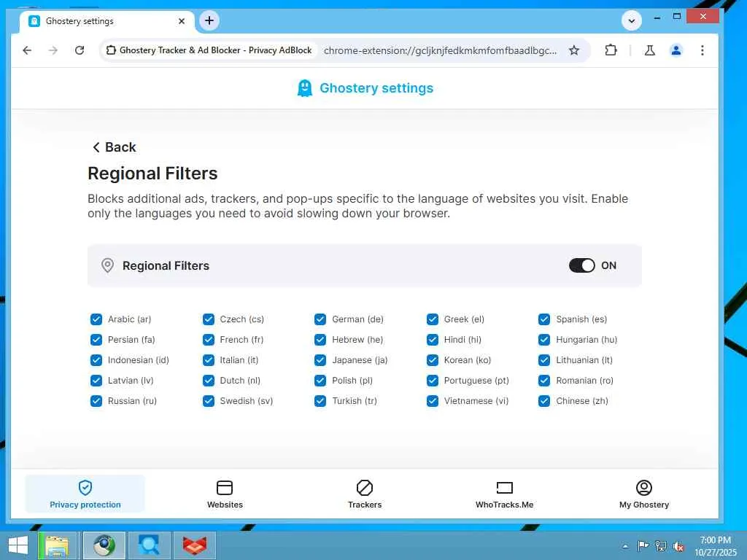Uncheck the Korean (ko) checkbox
747x560 pixels.
[432, 360]
